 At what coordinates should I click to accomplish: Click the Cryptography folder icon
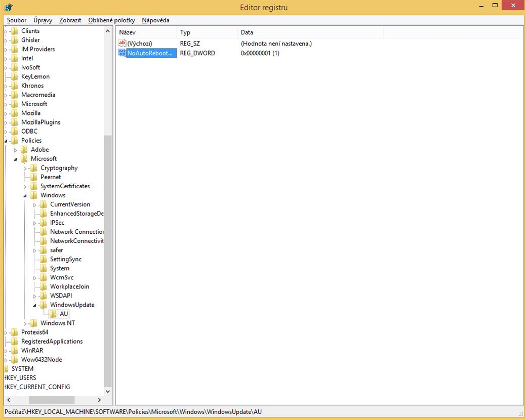(34, 168)
